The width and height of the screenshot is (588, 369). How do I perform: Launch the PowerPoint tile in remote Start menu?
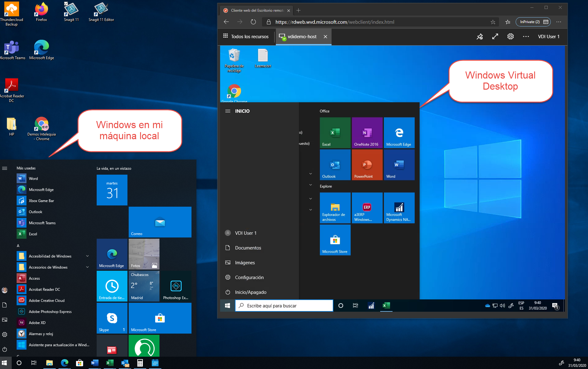click(x=367, y=165)
